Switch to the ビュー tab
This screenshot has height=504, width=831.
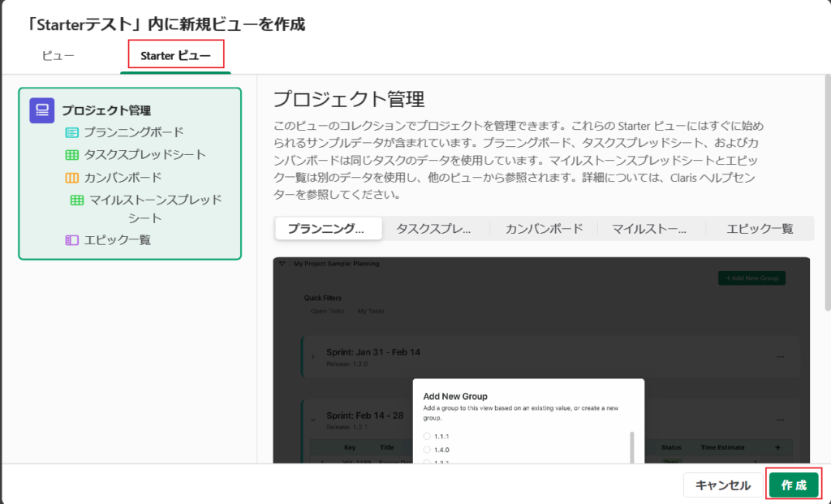click(x=58, y=56)
